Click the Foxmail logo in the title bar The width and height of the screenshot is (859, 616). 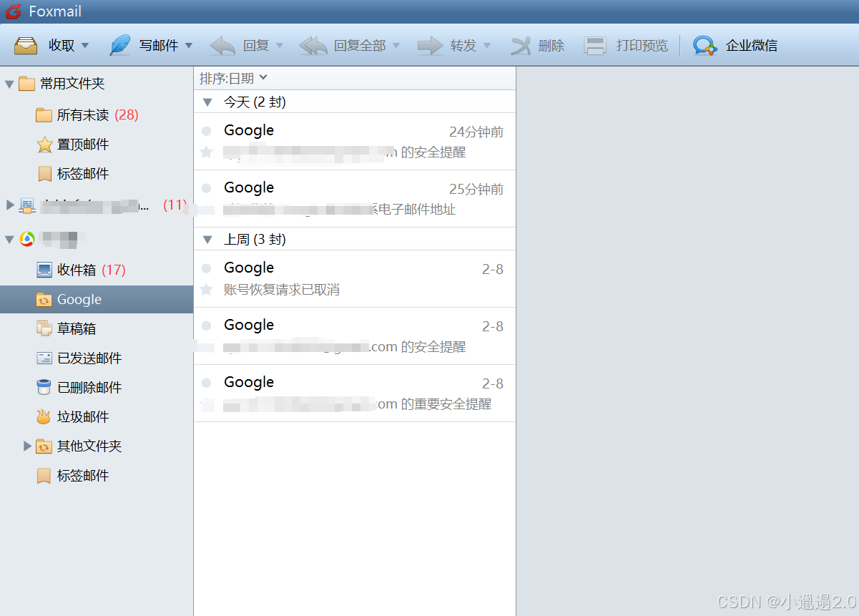(x=13, y=11)
